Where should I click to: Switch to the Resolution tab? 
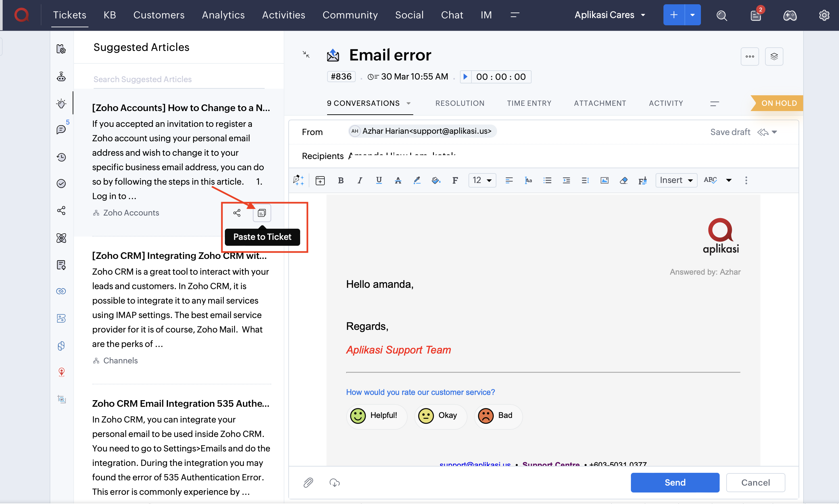460,103
